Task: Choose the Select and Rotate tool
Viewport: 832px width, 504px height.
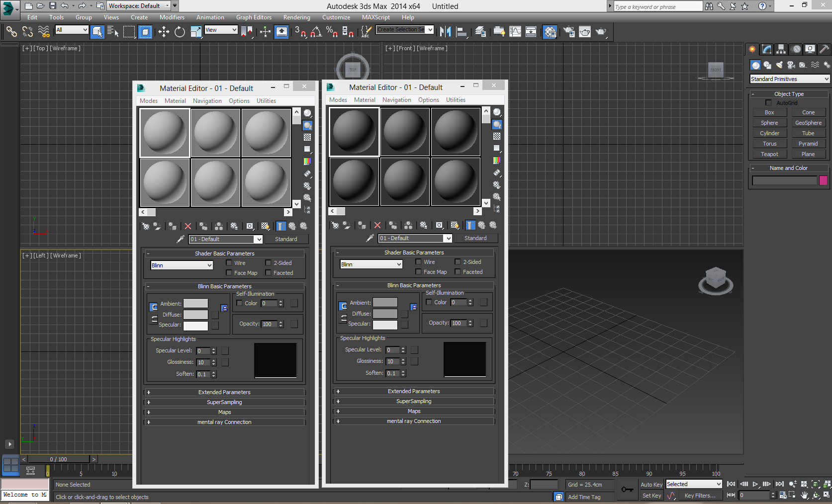Action: pyautogui.click(x=180, y=32)
